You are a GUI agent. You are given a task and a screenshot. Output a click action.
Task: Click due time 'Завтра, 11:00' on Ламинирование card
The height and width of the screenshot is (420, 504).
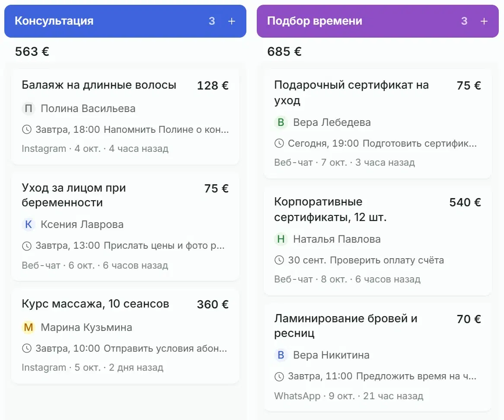click(320, 376)
